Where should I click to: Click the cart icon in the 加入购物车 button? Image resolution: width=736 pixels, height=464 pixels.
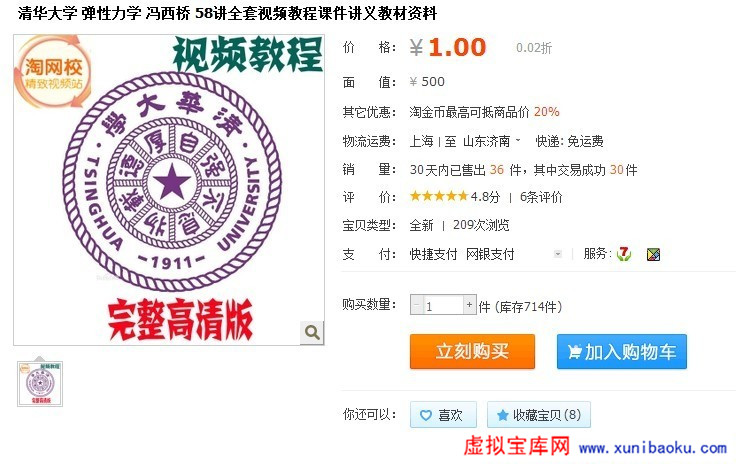pyautogui.click(x=574, y=352)
